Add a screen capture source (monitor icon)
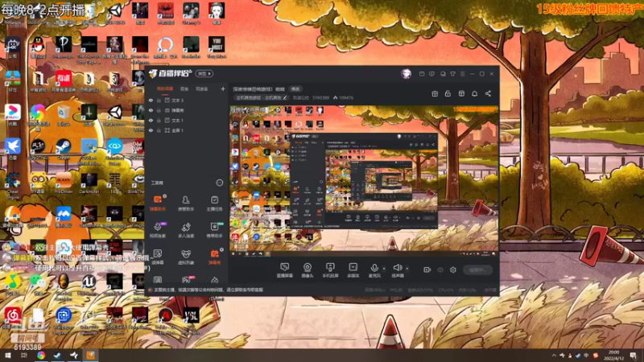Image resolution: width=644 pixels, height=362 pixels. tap(285, 270)
